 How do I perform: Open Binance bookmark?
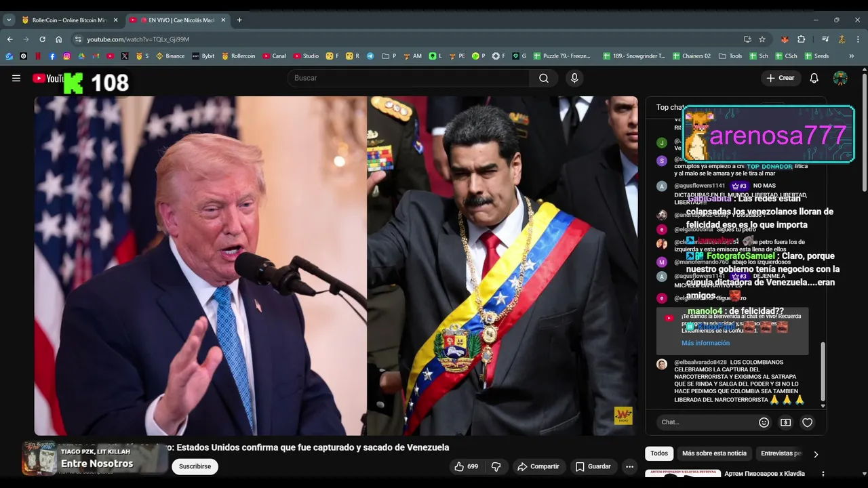[x=170, y=56]
